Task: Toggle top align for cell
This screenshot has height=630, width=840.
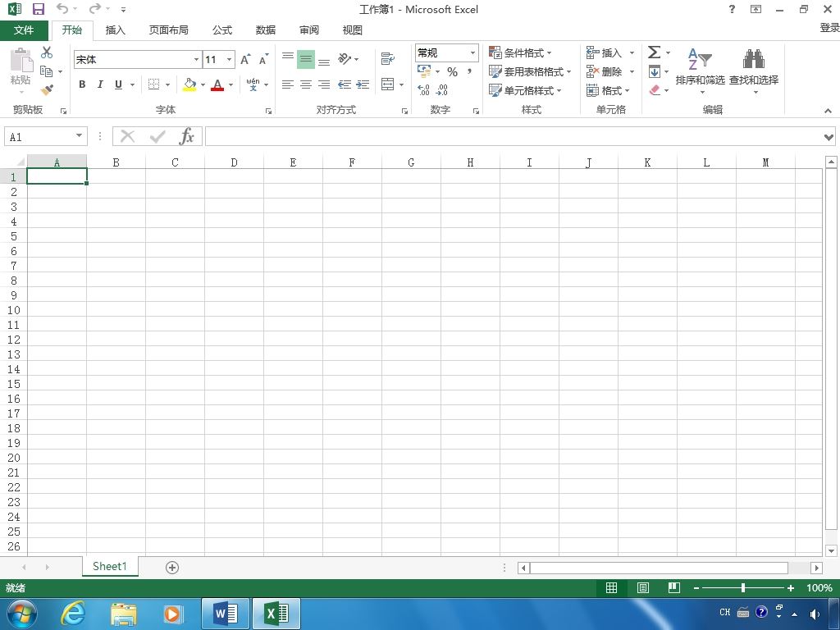Action: pos(288,58)
